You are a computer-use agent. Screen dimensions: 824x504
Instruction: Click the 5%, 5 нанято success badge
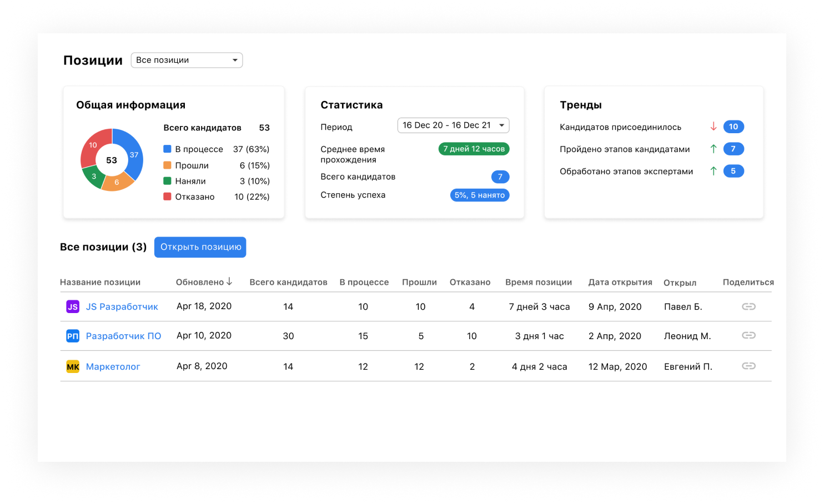(x=479, y=195)
